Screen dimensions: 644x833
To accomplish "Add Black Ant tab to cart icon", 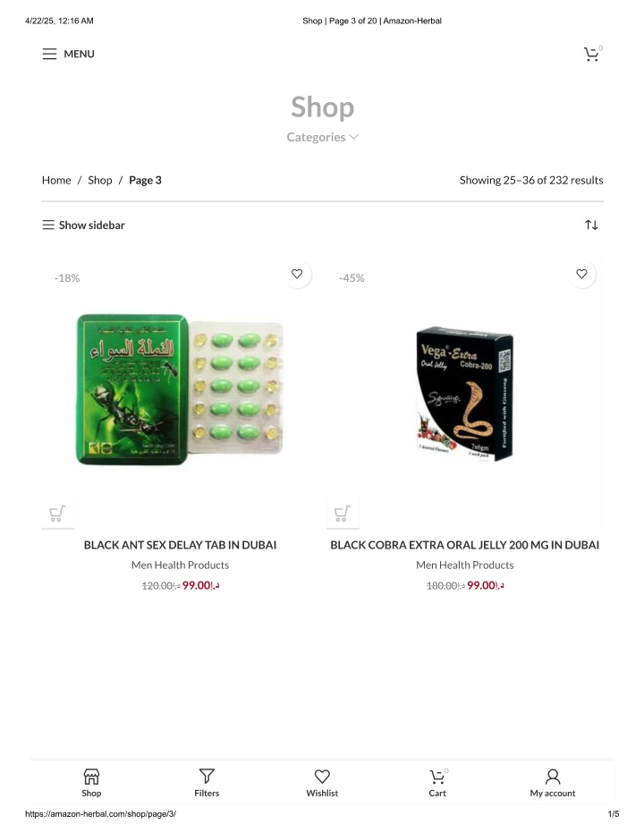I will point(57,514).
